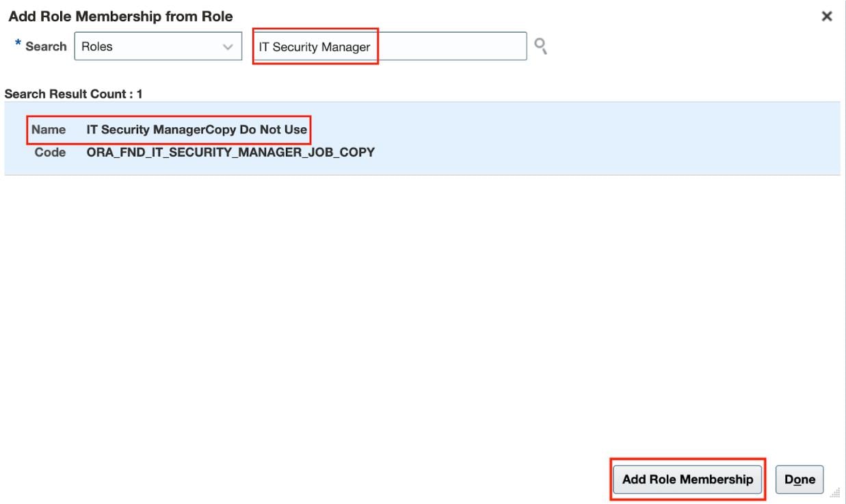Click the Search field label

point(47,47)
